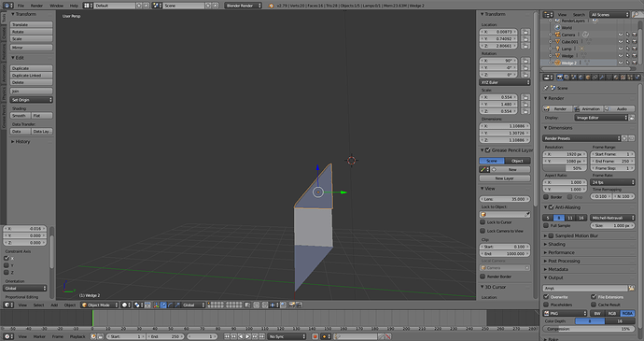The width and height of the screenshot is (644, 341).
Task: Toggle visibility eye of Camera
Action: [621, 35]
